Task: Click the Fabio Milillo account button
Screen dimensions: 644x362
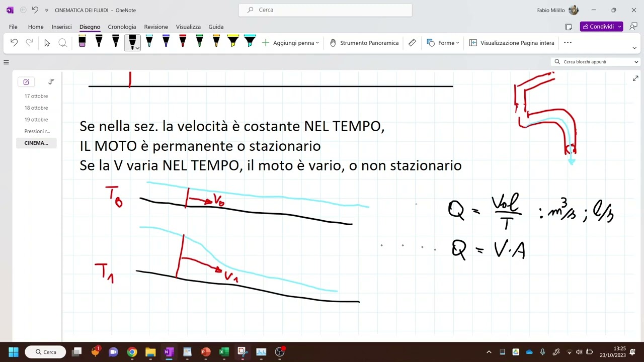Action: pos(557,10)
